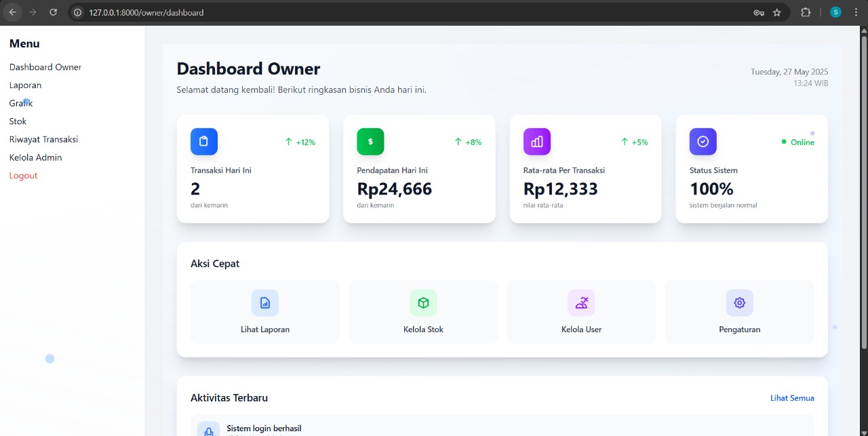Click the Status Sistem checkmark icon
The height and width of the screenshot is (436, 868).
(x=703, y=141)
